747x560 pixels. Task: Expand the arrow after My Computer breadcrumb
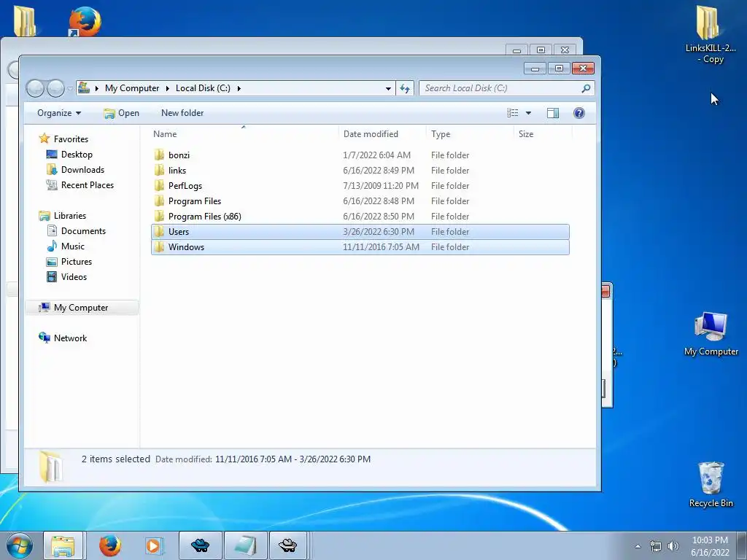click(167, 88)
